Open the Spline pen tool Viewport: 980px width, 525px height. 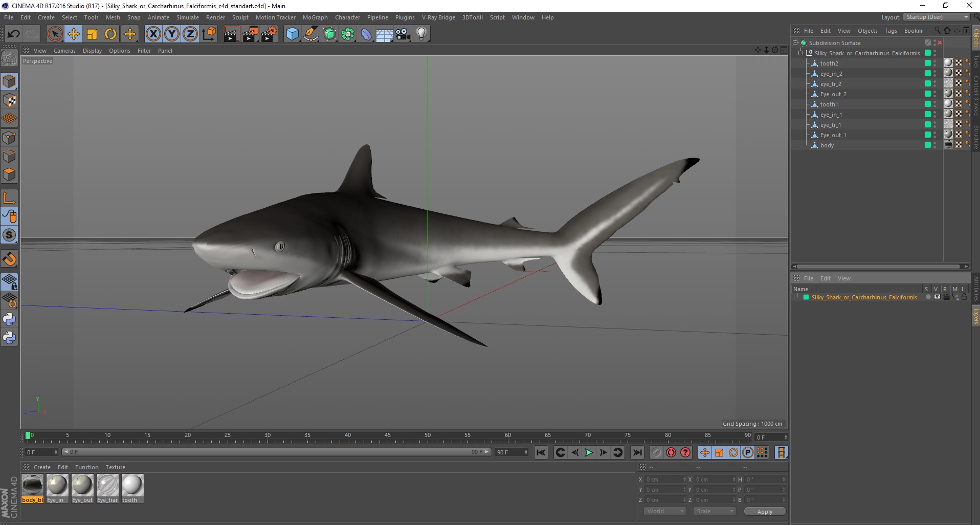310,34
